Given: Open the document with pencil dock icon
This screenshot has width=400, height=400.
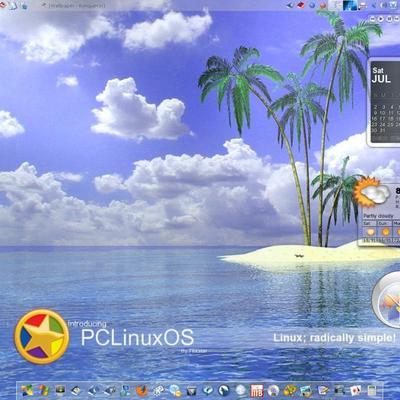Looking at the screenshot, I should pos(323,389).
